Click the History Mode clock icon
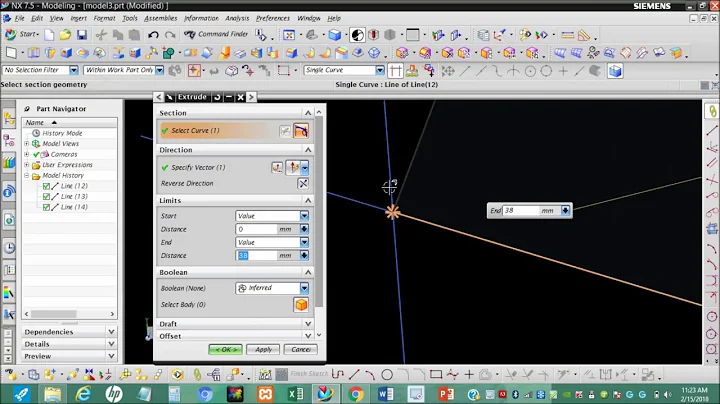The image size is (720, 404). click(36, 133)
